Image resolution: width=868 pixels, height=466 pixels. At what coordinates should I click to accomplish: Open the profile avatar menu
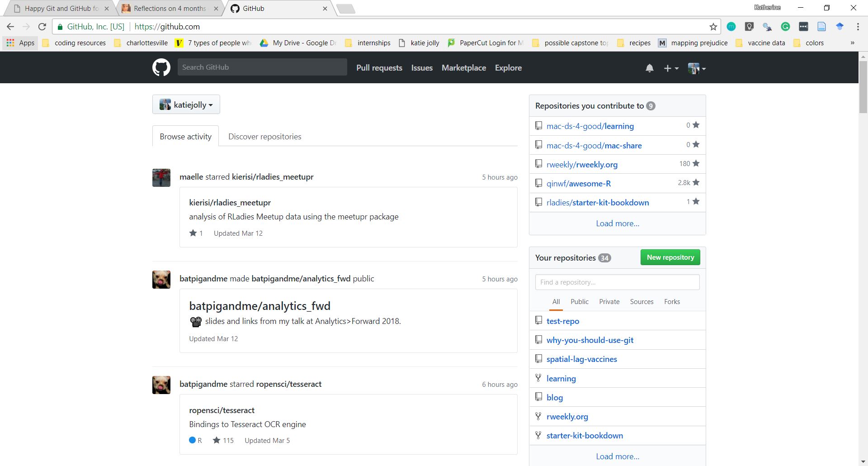(x=697, y=68)
